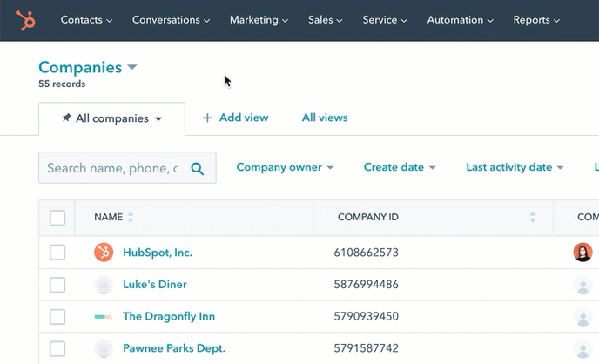The width and height of the screenshot is (599, 364).
Task: Click the HubSpot sprocket logo
Action: pos(26,19)
